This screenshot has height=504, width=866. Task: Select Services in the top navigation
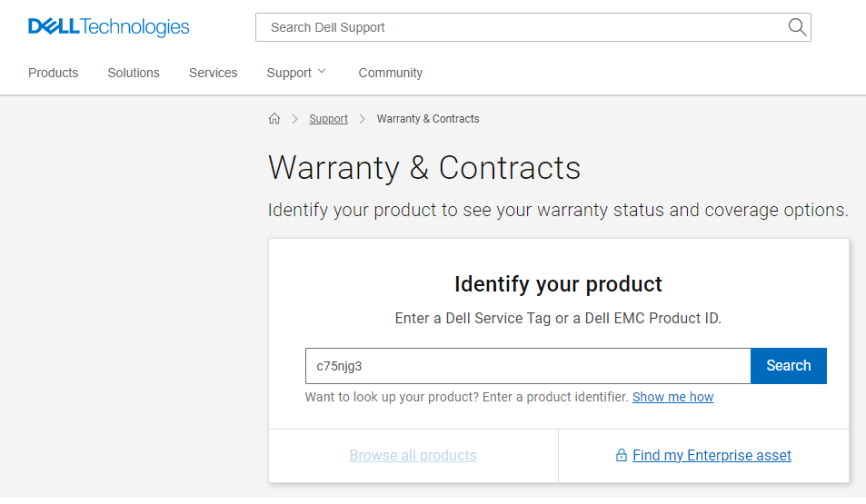[214, 73]
